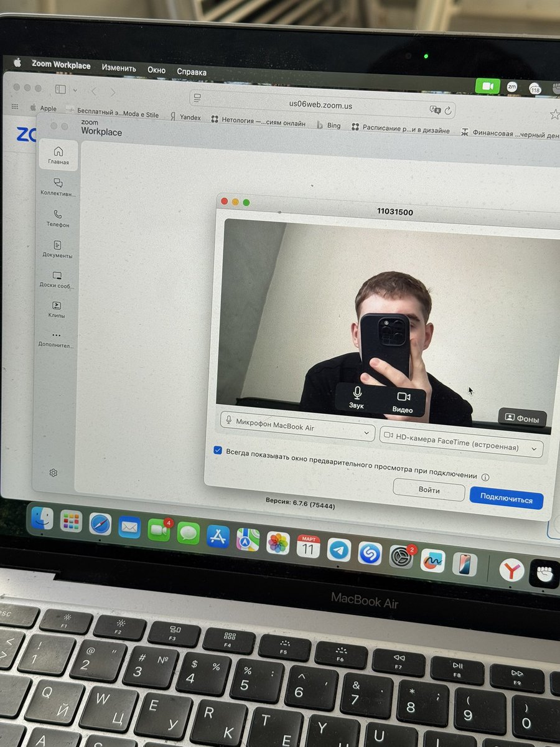Open Safari sidebar dropdown chevron
The height and width of the screenshot is (747, 560).
point(75,91)
